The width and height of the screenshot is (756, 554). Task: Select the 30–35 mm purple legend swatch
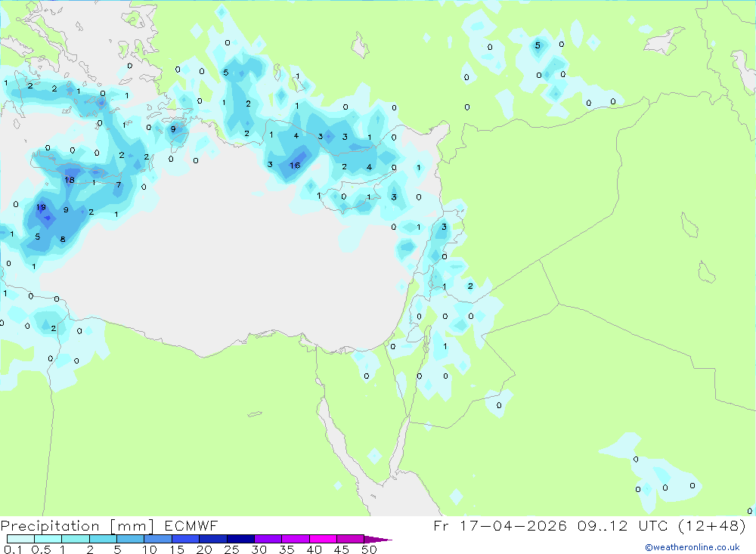click(x=268, y=539)
